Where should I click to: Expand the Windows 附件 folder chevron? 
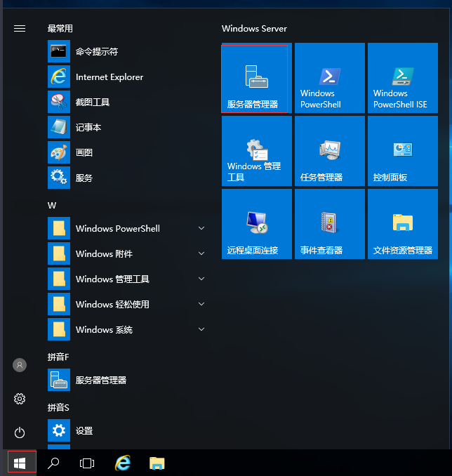pyautogui.click(x=201, y=253)
